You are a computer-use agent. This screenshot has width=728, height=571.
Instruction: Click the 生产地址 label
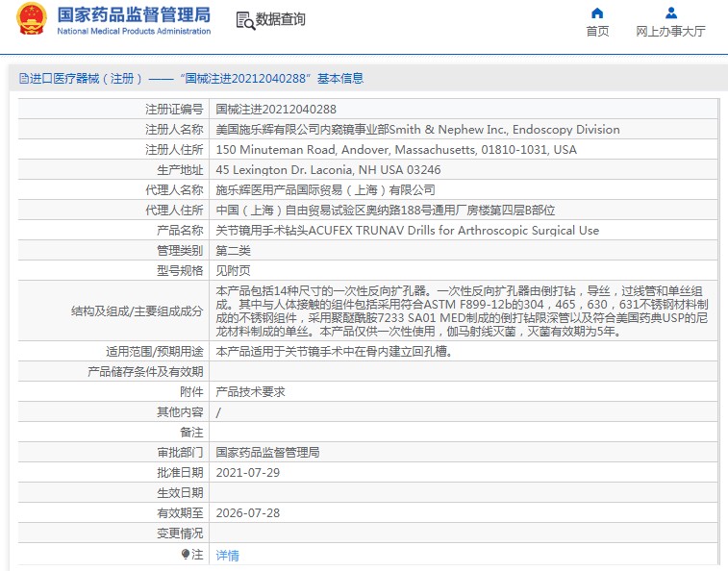pyautogui.click(x=180, y=170)
